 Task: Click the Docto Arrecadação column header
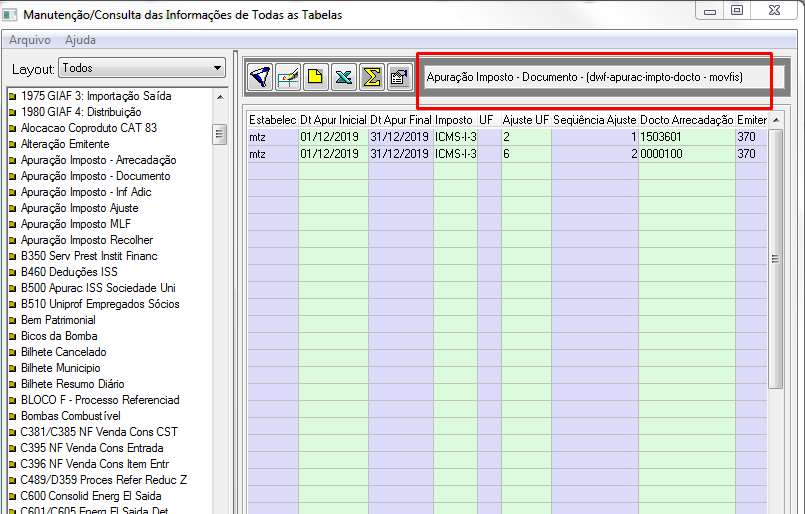coord(687,120)
